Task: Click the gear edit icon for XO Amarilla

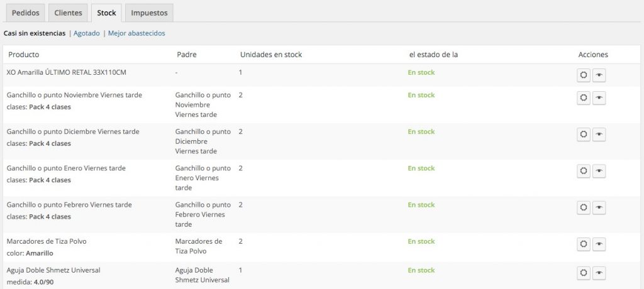Action: [583, 75]
